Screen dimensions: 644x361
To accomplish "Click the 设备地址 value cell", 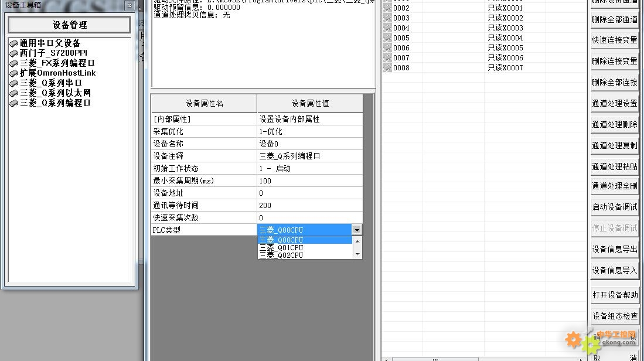I will [x=310, y=193].
